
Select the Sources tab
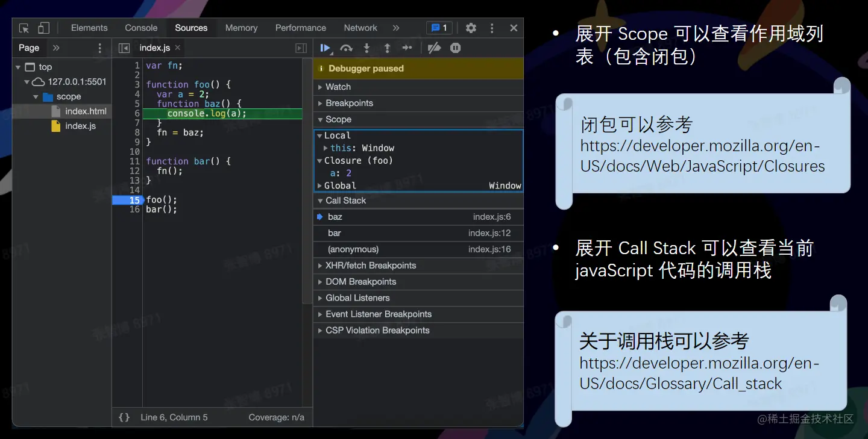coord(191,28)
